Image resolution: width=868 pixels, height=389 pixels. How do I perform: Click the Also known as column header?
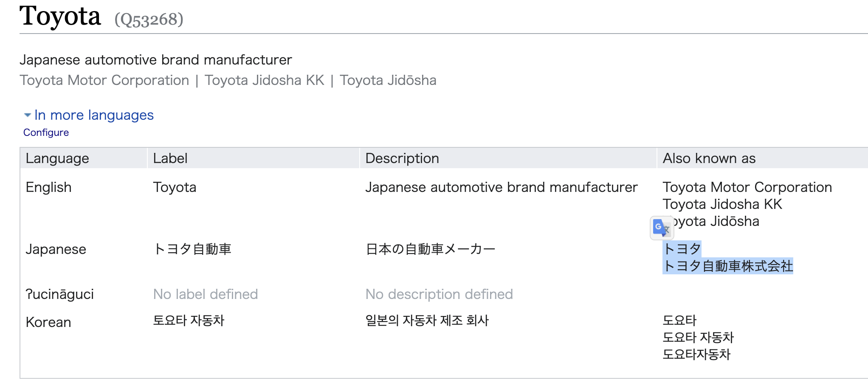[709, 158]
